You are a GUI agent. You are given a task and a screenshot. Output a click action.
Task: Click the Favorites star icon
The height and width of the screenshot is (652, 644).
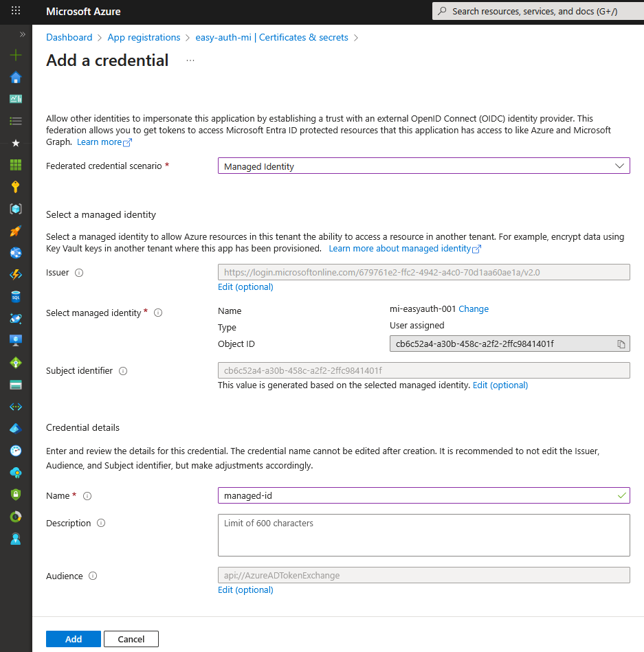[x=16, y=143]
